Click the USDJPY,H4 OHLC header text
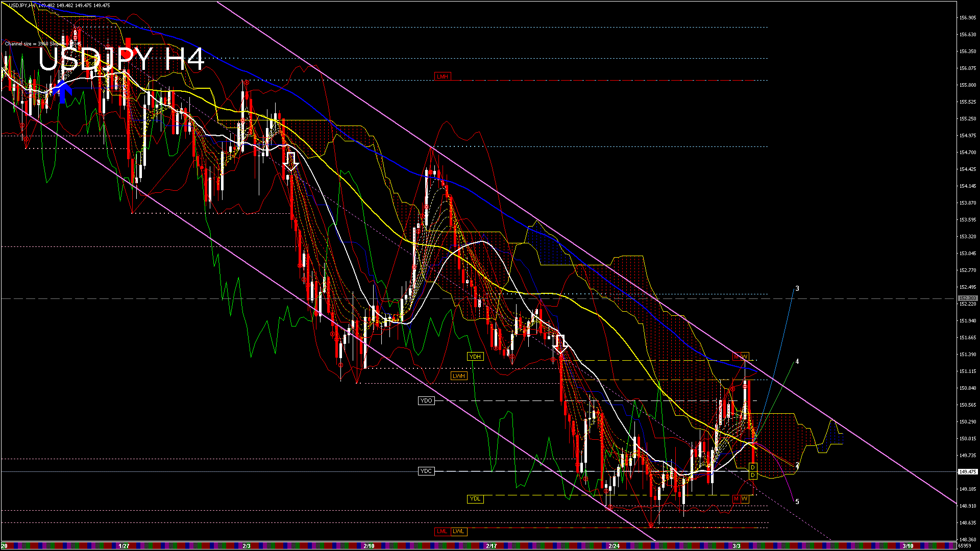Screen dimensions: 980x551 [x=59, y=5]
